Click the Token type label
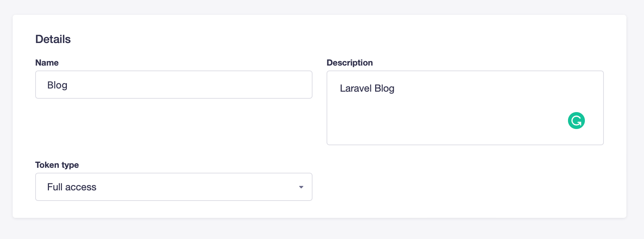Image resolution: width=644 pixels, height=239 pixels. click(57, 165)
